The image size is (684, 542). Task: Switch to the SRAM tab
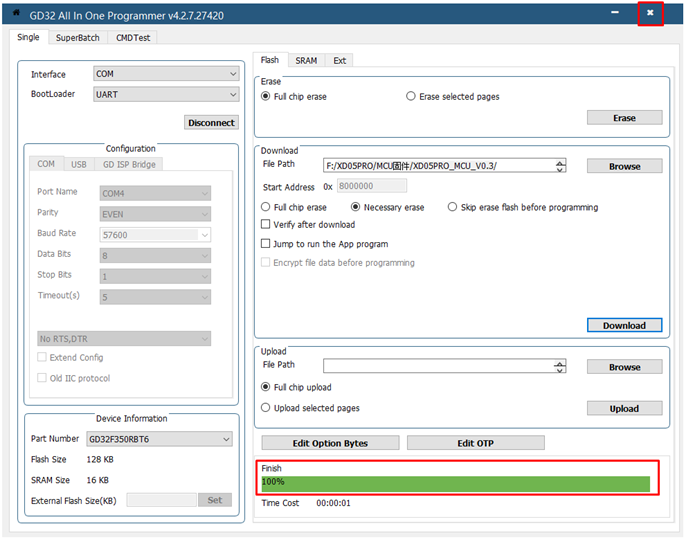[306, 60]
